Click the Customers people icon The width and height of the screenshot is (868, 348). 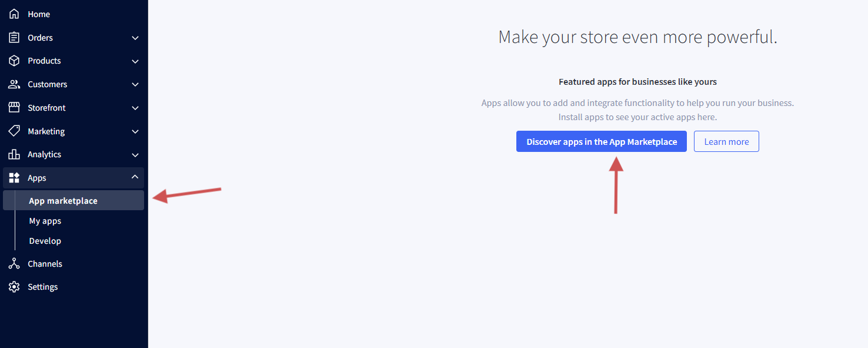tap(14, 84)
